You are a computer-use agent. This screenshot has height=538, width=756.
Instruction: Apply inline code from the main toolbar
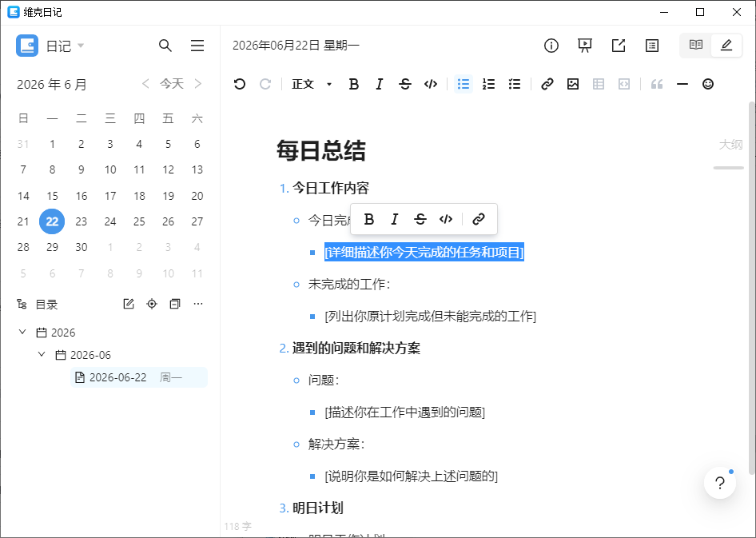(x=431, y=85)
